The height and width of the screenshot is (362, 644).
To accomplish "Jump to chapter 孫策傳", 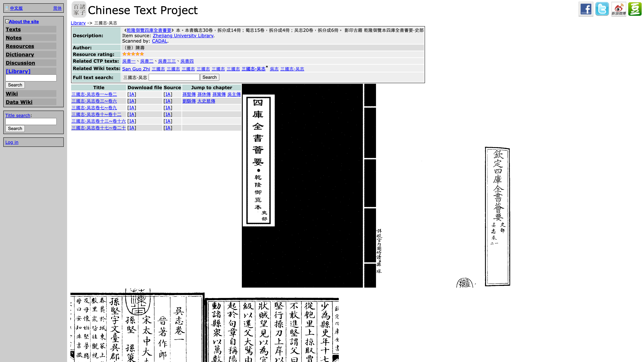I will [x=219, y=94].
